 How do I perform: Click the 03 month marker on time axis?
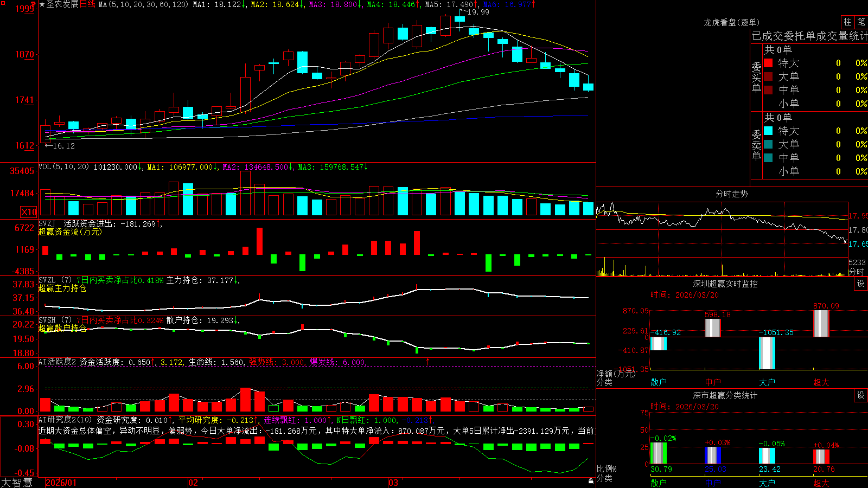click(393, 483)
